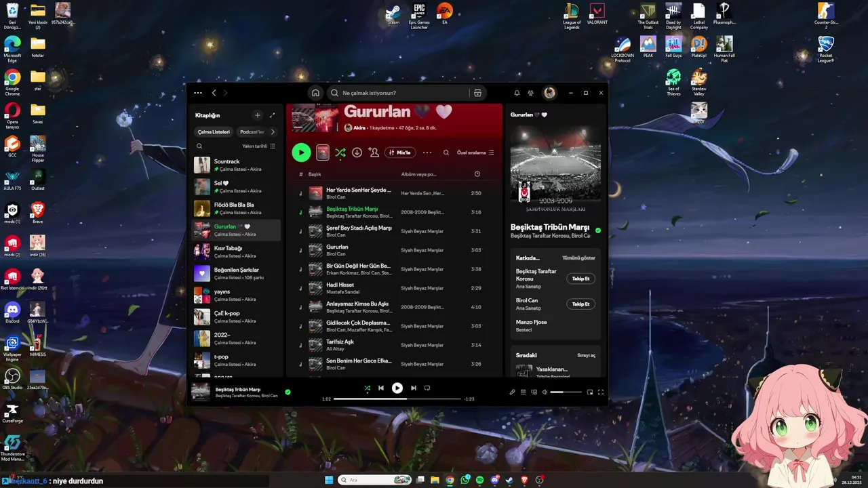
Task: Toggle the lyrics microphone icon
Action: (512, 392)
